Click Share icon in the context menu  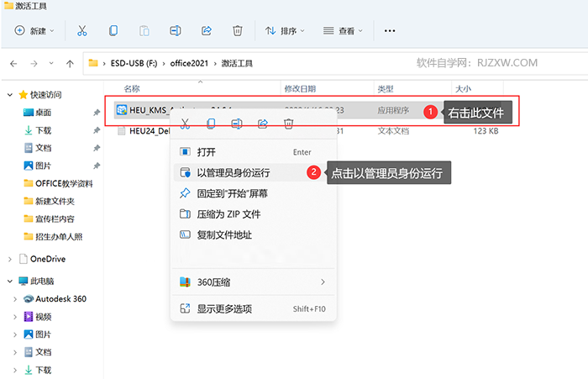tap(262, 124)
